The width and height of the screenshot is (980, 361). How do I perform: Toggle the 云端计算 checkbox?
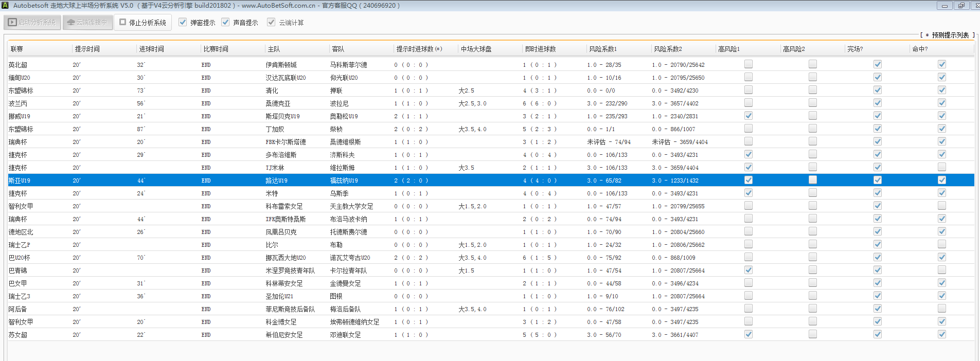pyautogui.click(x=271, y=22)
